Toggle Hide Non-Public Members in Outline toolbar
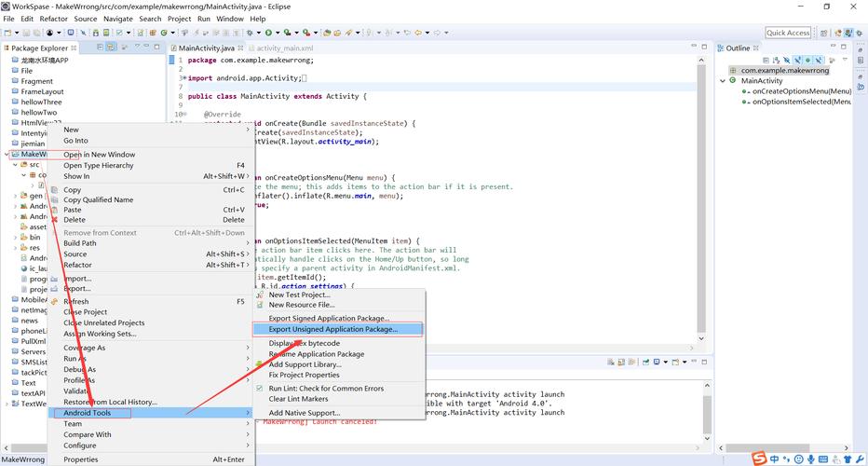 click(x=808, y=60)
